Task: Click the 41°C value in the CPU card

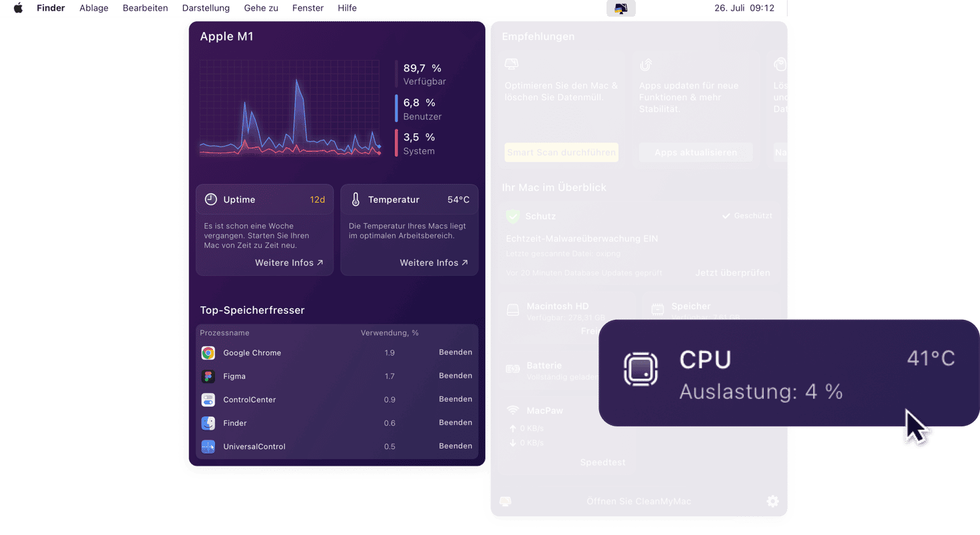Action: pyautogui.click(x=931, y=358)
